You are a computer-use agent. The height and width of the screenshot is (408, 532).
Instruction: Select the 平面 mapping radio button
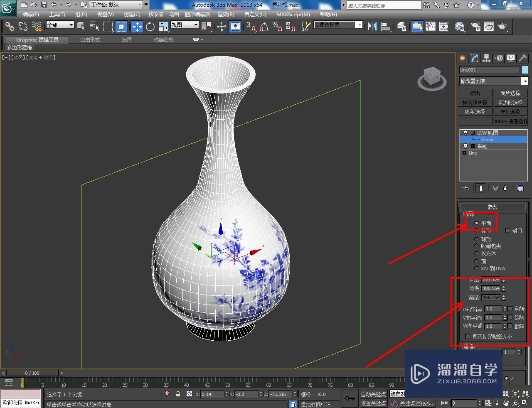(476, 223)
